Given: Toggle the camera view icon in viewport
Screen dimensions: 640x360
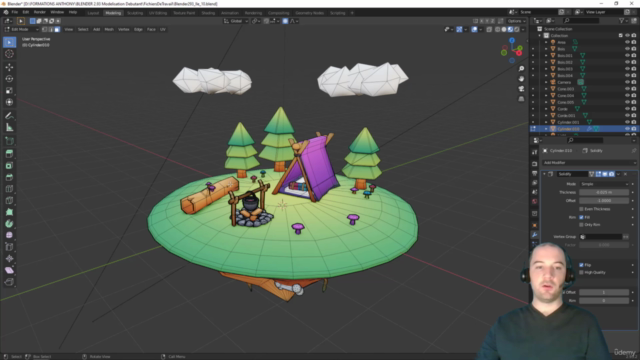Looking at the screenshot, I should pos(521,89).
